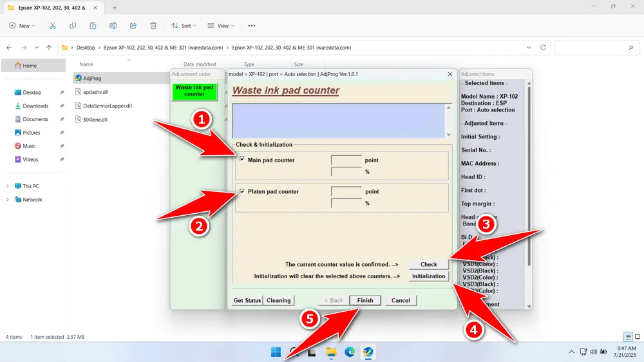Open the volume tray icon
The height and width of the screenshot is (362, 644).
593,352
